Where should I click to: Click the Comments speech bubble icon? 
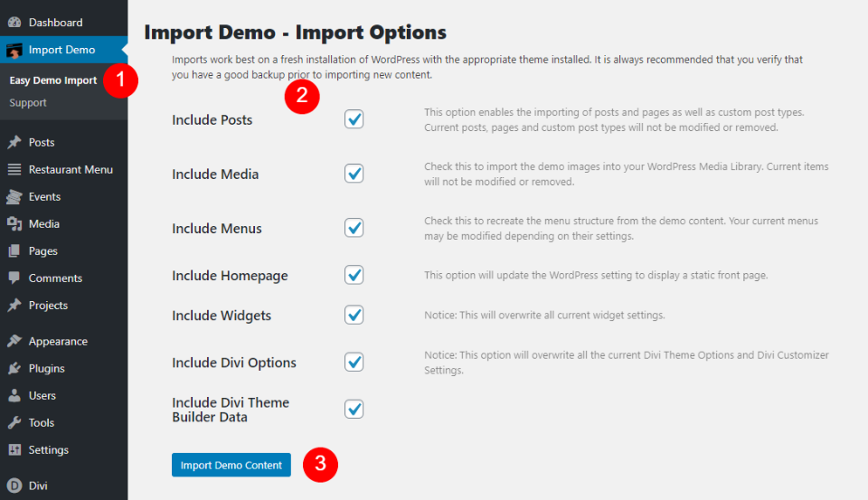coord(14,278)
